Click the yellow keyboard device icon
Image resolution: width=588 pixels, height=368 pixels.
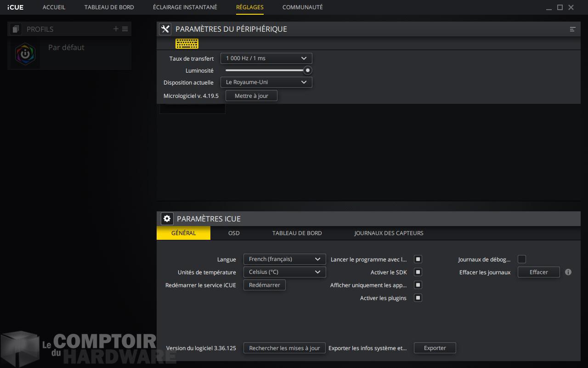point(187,44)
